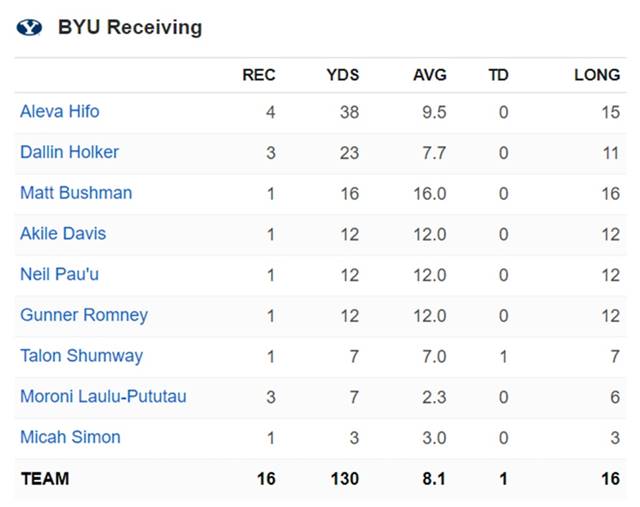Screen dimensions: 640x507
Task: Click Talon Shumway's touchdown value
Action: coord(503,356)
